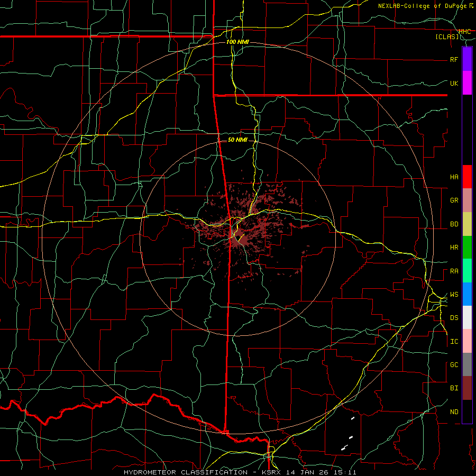Click the HHC product code label
476x476 pixels.
pos(464,31)
